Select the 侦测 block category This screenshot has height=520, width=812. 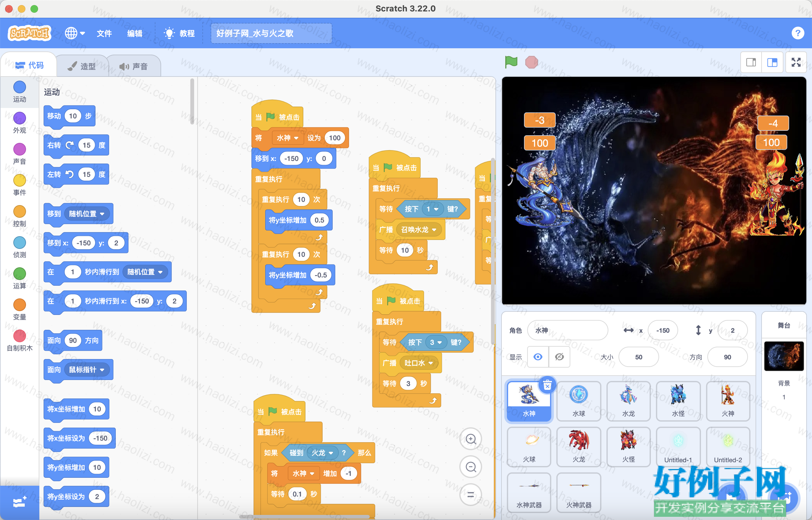20,247
